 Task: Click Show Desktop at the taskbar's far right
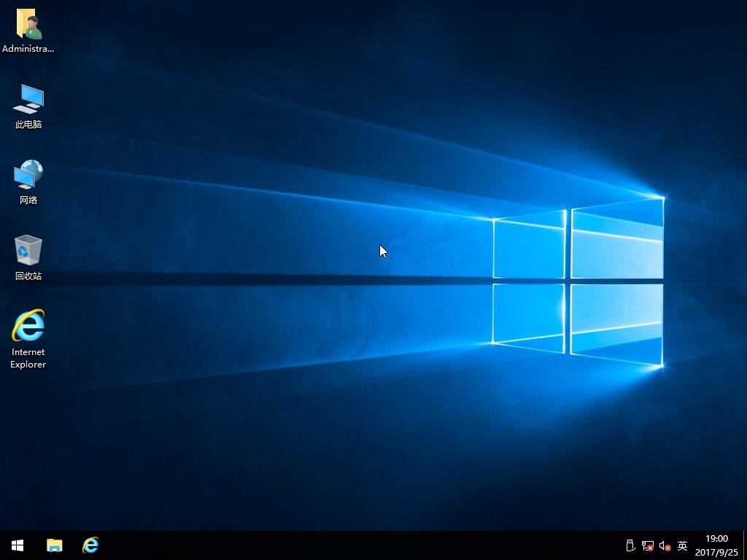[x=745, y=545]
